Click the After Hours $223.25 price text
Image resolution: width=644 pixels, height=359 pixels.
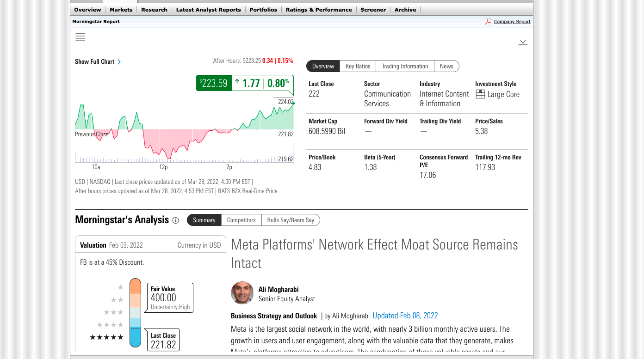(237, 61)
